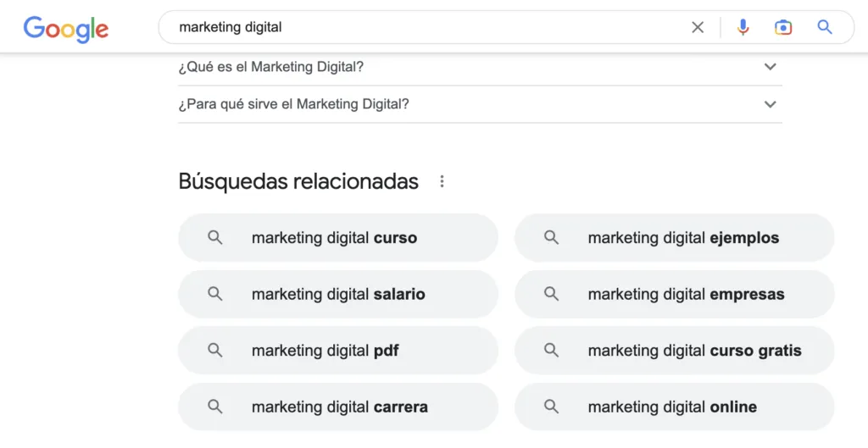Choose related search marketing digital carrera
The image size is (868, 448).
(337, 407)
